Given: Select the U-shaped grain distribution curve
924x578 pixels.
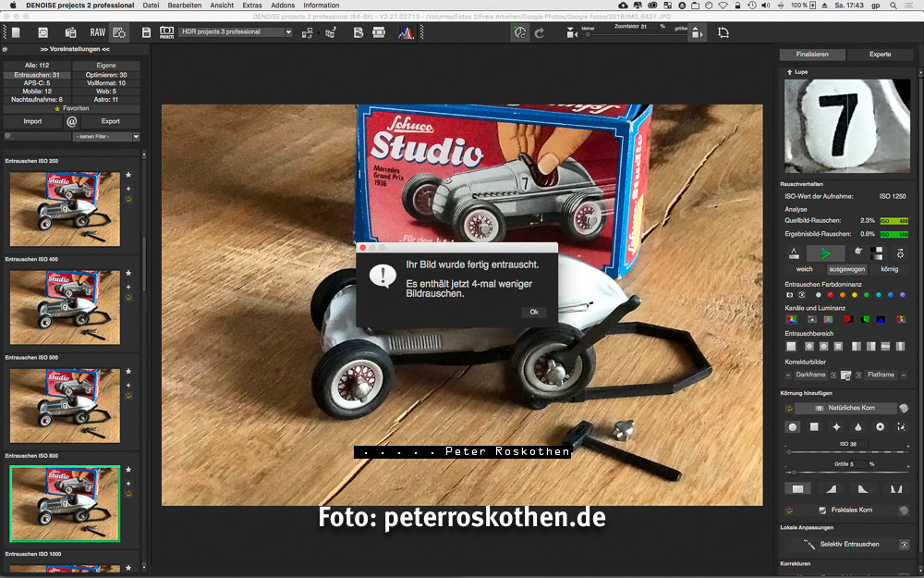Looking at the screenshot, I should (x=895, y=488).
